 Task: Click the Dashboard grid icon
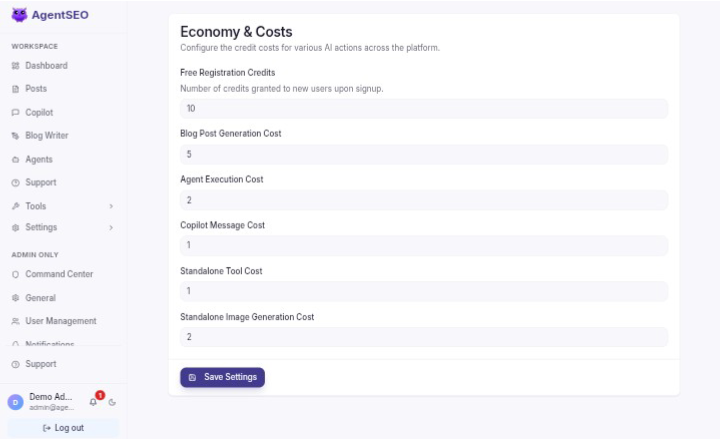16,66
